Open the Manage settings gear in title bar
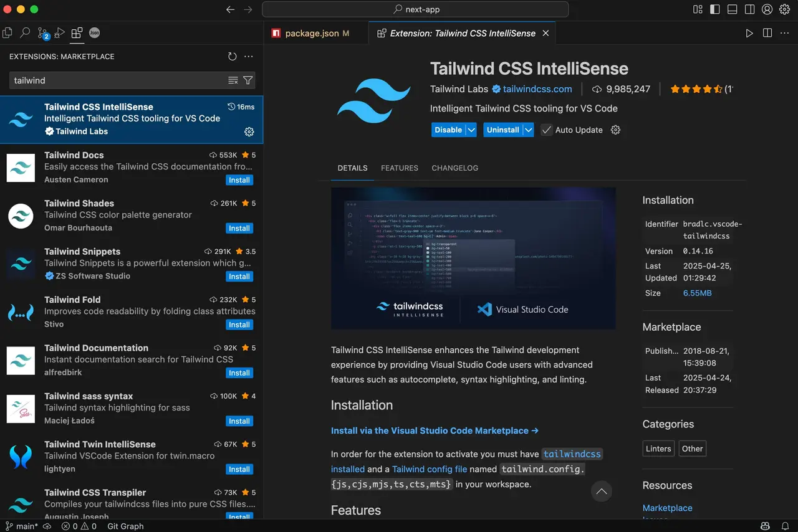 click(x=785, y=9)
